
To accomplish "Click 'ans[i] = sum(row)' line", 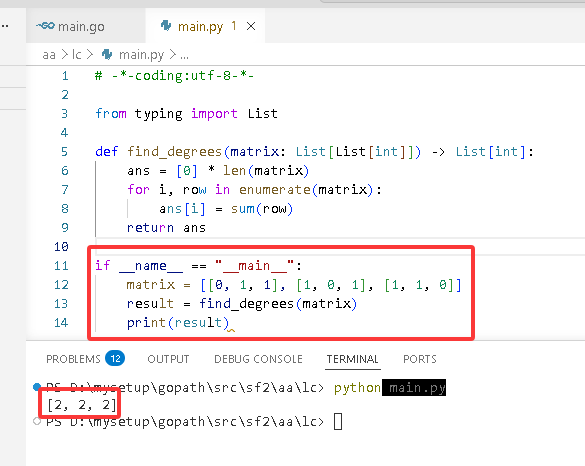I will tap(226, 209).
